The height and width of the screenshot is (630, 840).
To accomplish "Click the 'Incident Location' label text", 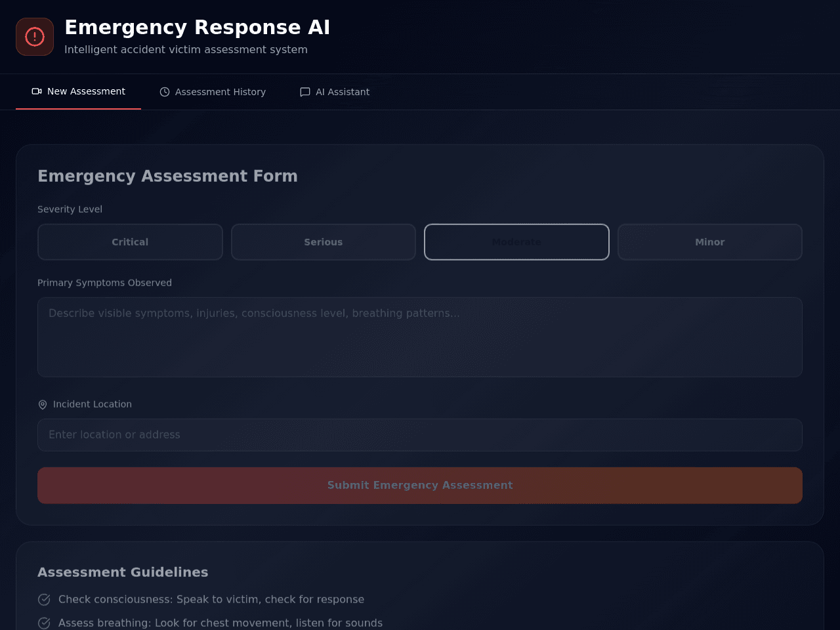I will (x=93, y=404).
